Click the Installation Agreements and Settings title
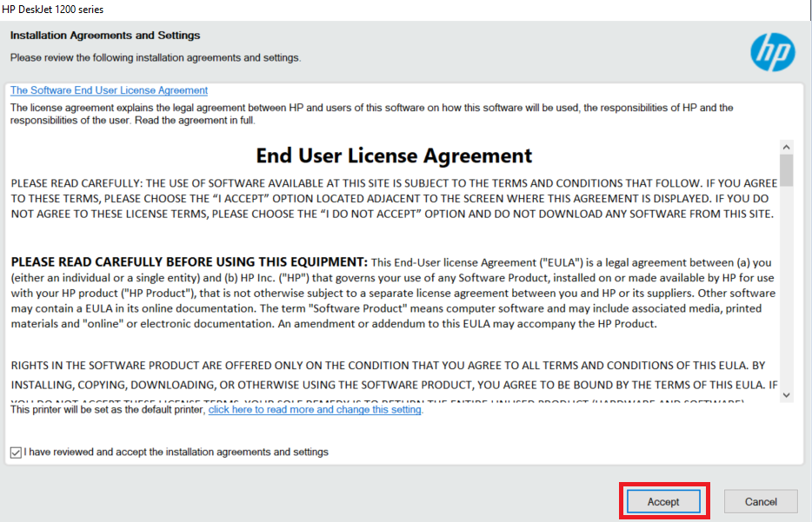 coord(105,36)
